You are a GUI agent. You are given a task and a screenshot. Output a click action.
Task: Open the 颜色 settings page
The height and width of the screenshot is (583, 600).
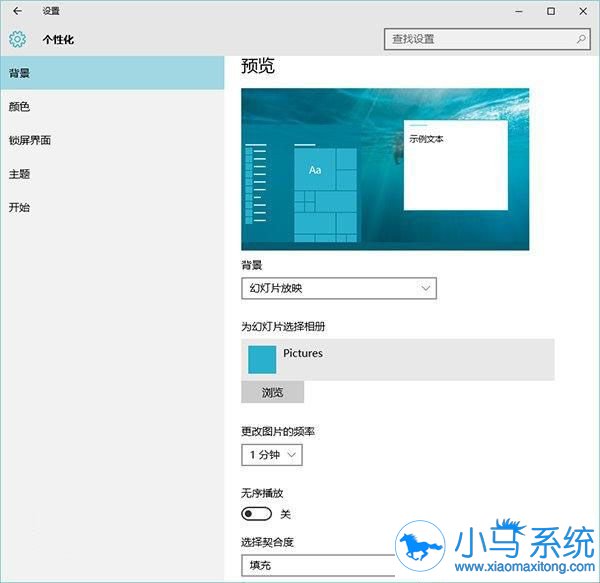coord(112,107)
